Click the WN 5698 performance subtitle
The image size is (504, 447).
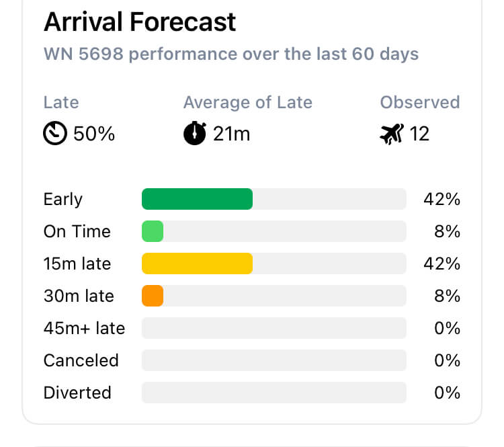click(x=231, y=54)
